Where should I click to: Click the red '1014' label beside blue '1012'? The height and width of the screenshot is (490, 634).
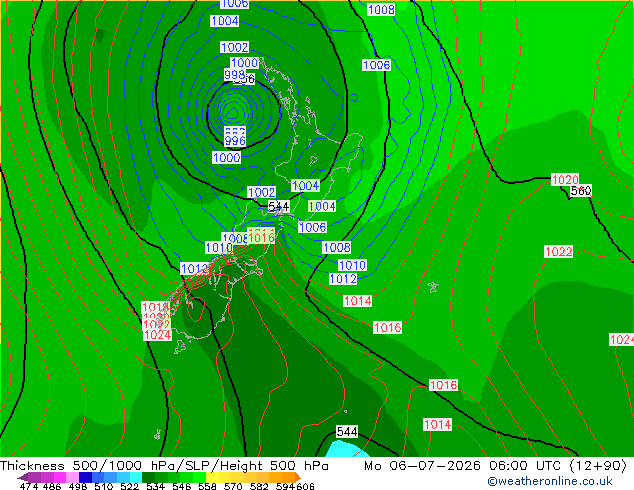point(357,300)
